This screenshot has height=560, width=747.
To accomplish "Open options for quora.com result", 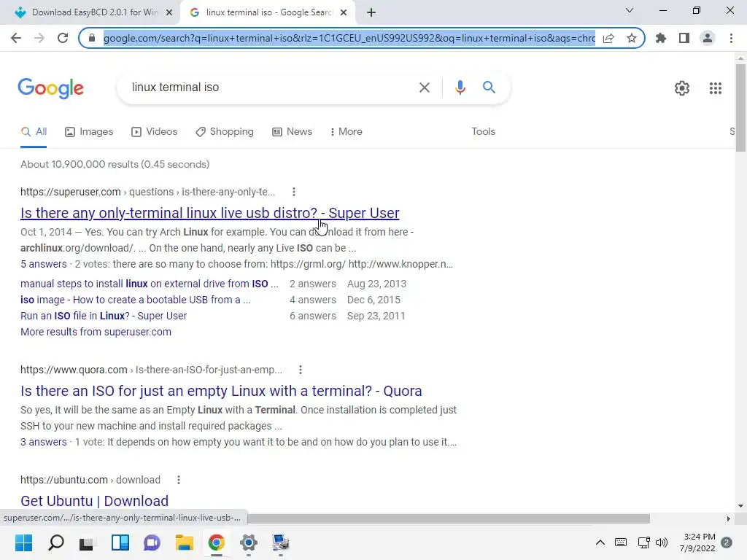I will point(300,370).
